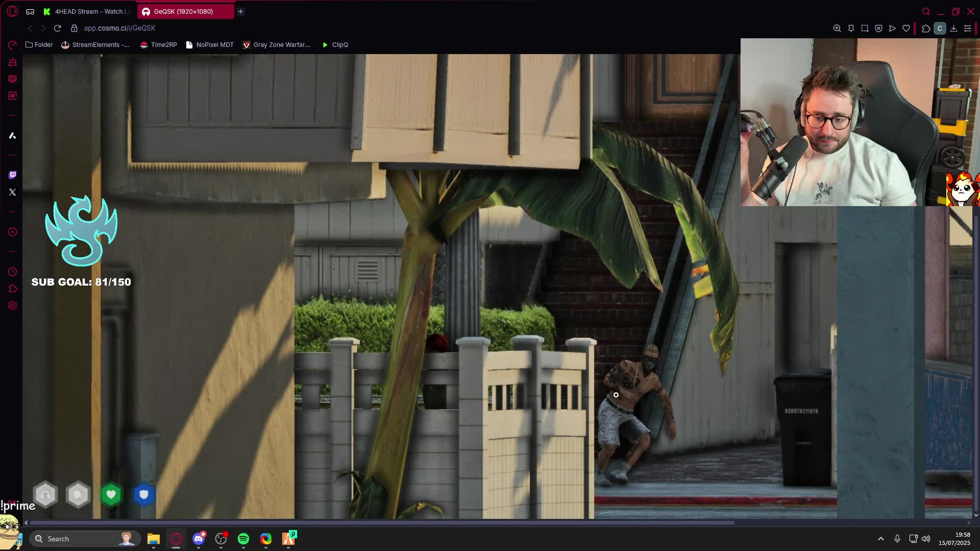Add page to bookmarks with heart icon
The height and width of the screenshot is (551, 980).
(906, 29)
